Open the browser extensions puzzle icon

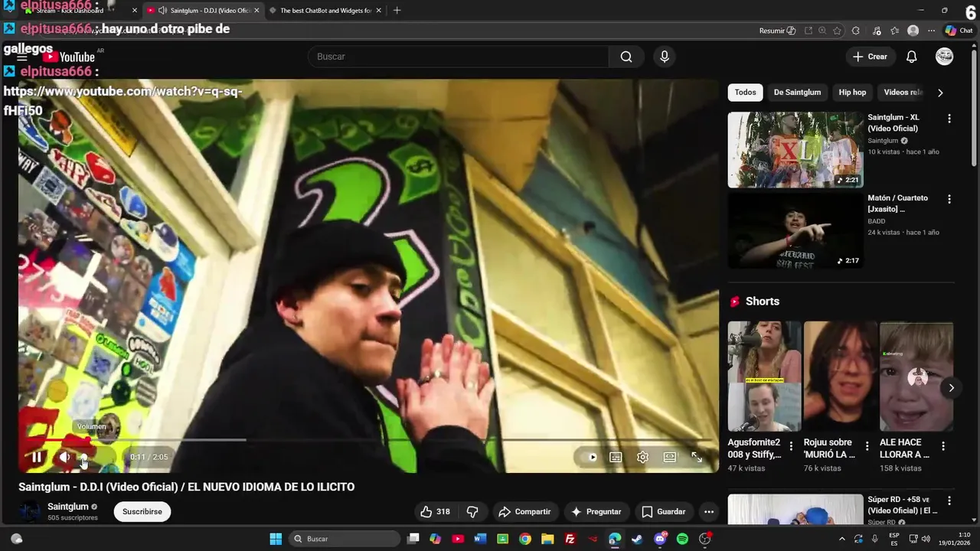pos(856,31)
